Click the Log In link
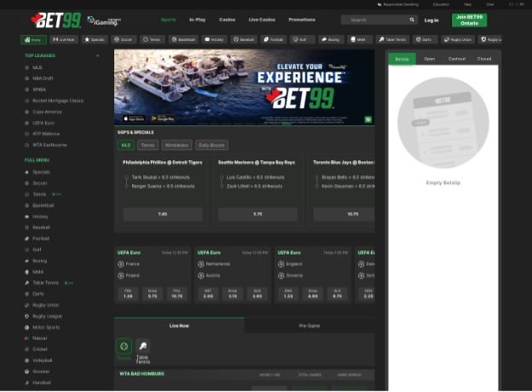532x392 pixels. [431, 20]
